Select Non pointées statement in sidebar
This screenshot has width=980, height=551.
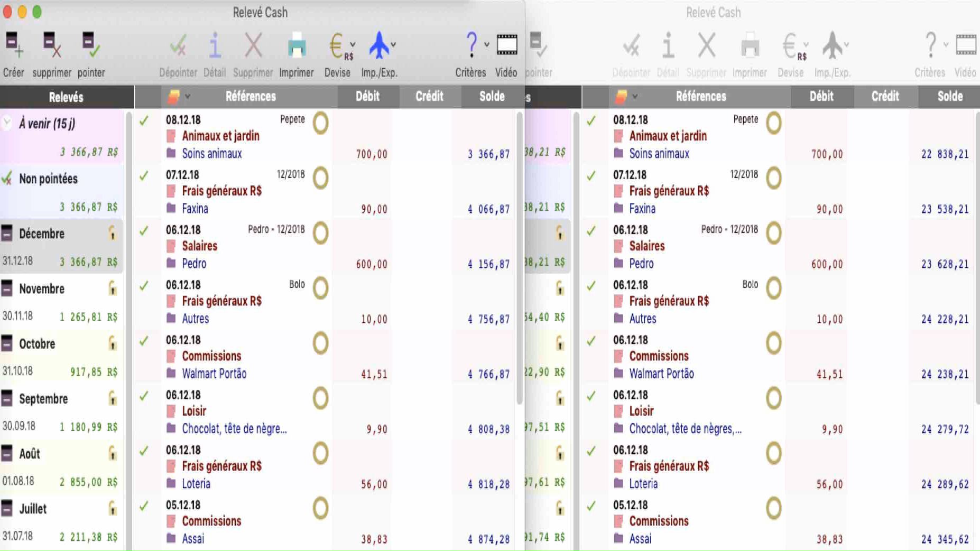coord(62,192)
